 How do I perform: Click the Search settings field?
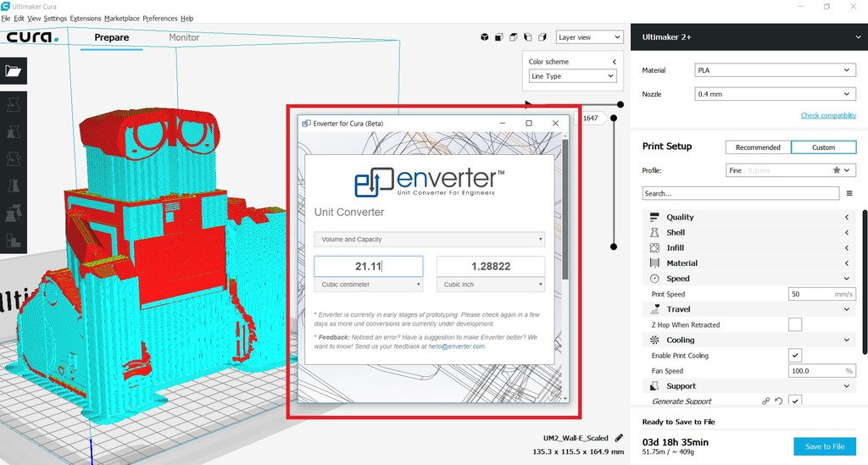tap(741, 193)
